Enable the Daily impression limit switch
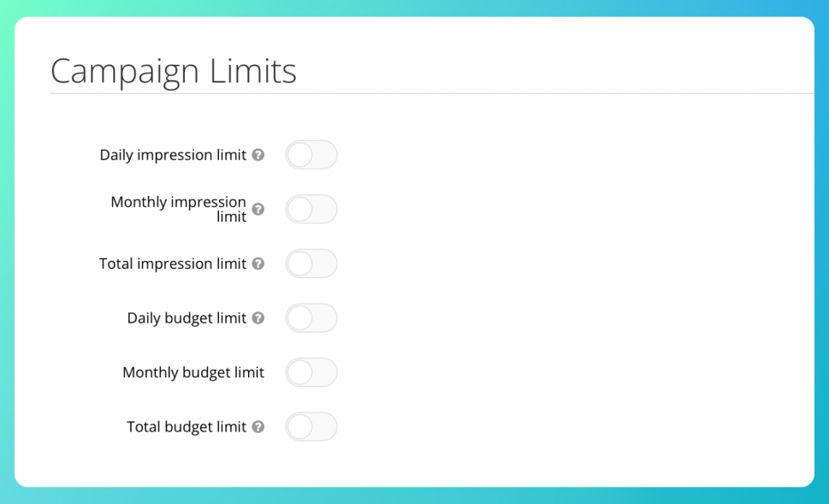Image resolution: width=829 pixels, height=504 pixels. pyautogui.click(x=311, y=155)
